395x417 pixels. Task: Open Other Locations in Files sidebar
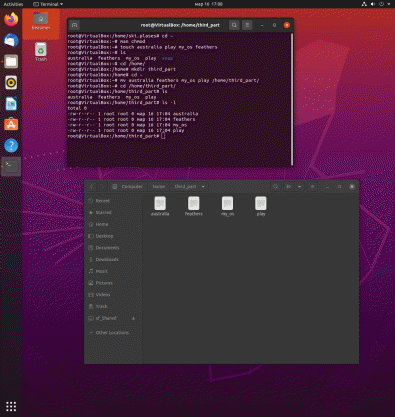coord(113,333)
